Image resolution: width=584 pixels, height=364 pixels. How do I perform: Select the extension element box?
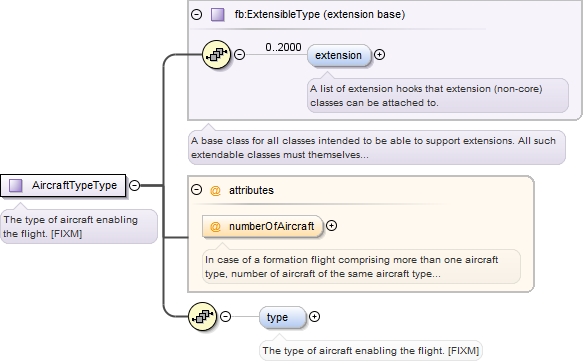coord(339,56)
